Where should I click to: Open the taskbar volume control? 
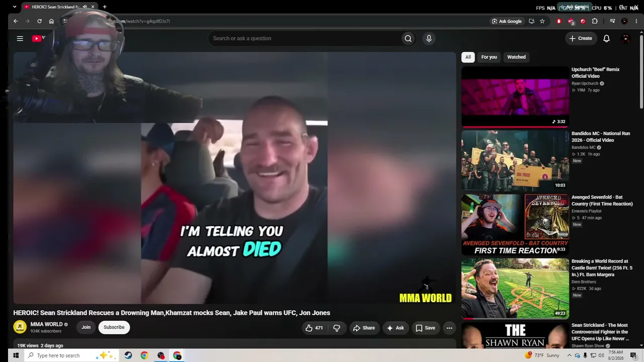click(601, 355)
